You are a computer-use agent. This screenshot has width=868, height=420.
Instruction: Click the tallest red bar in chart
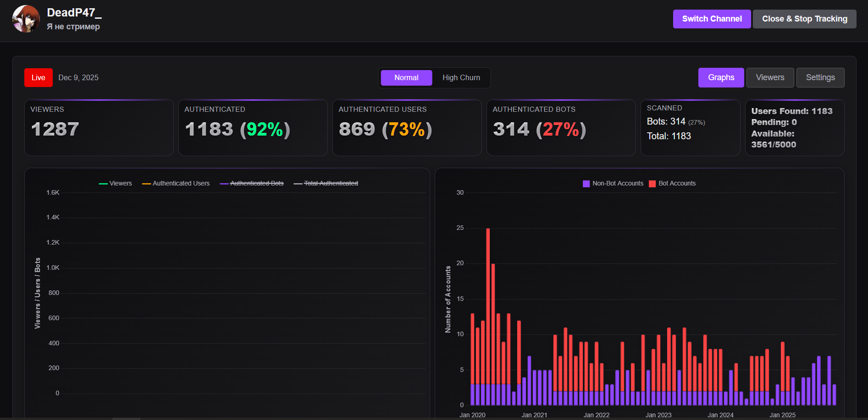pos(488,306)
